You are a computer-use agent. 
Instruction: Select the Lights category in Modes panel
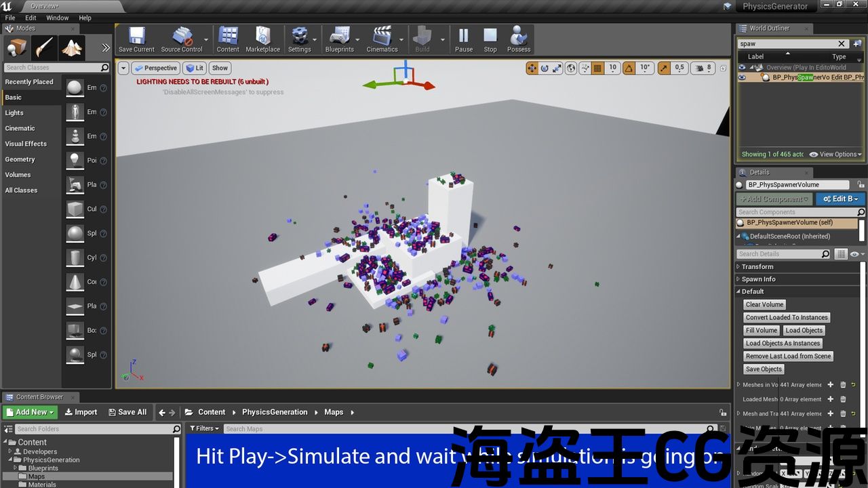(x=14, y=113)
